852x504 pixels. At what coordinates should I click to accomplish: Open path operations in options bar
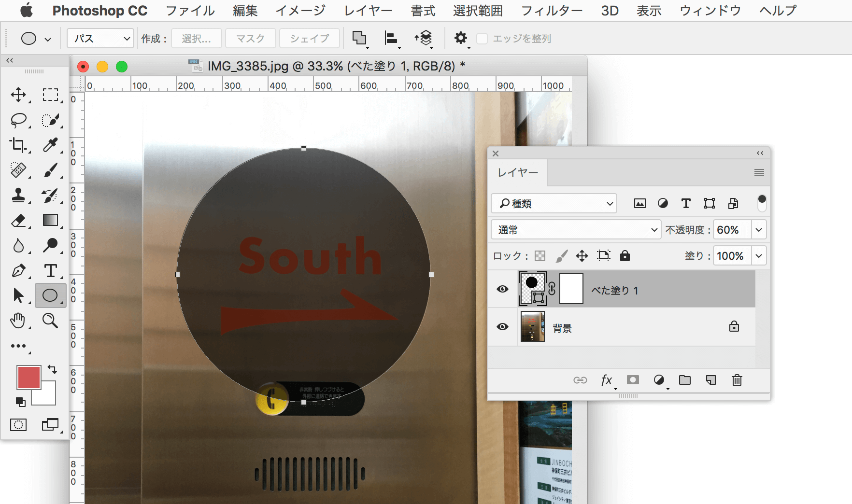pos(360,39)
